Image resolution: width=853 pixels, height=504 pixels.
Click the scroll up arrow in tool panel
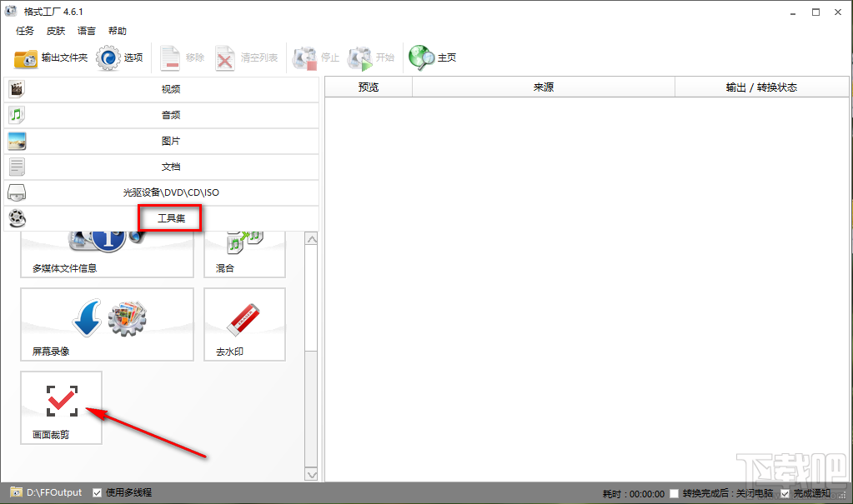click(311, 239)
